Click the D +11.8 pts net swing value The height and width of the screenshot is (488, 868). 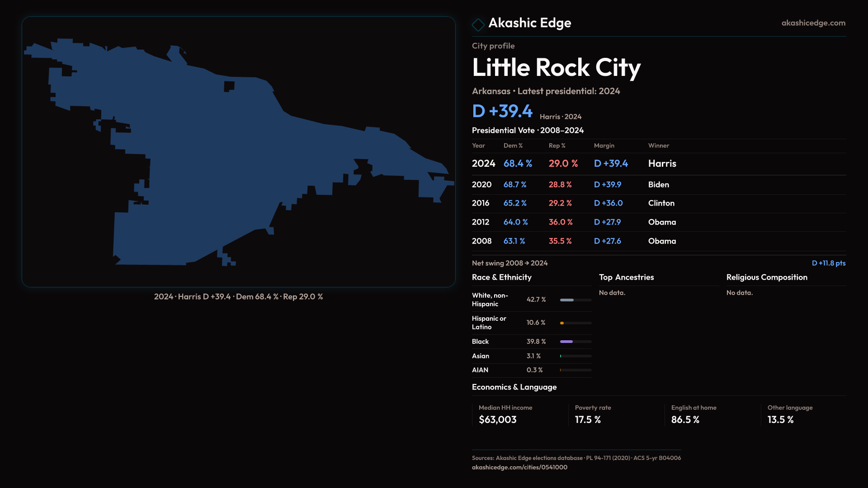tap(828, 263)
